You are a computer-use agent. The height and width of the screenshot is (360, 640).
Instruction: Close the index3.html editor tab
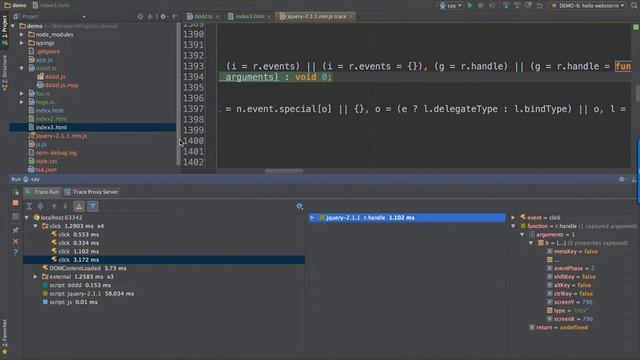[x=269, y=17]
